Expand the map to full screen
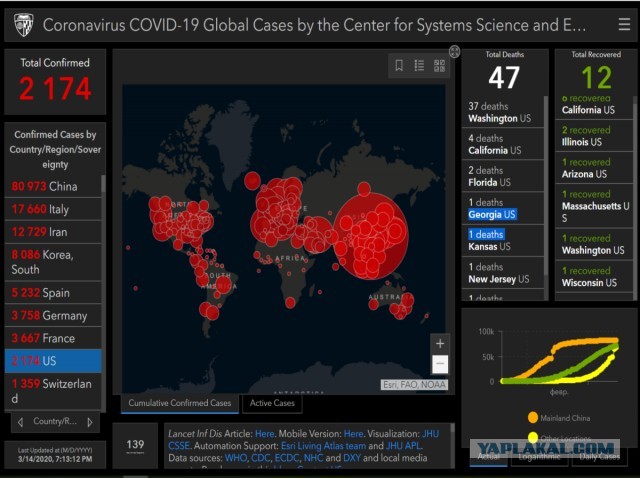Viewport: 640px width, 478px height. tap(454, 51)
